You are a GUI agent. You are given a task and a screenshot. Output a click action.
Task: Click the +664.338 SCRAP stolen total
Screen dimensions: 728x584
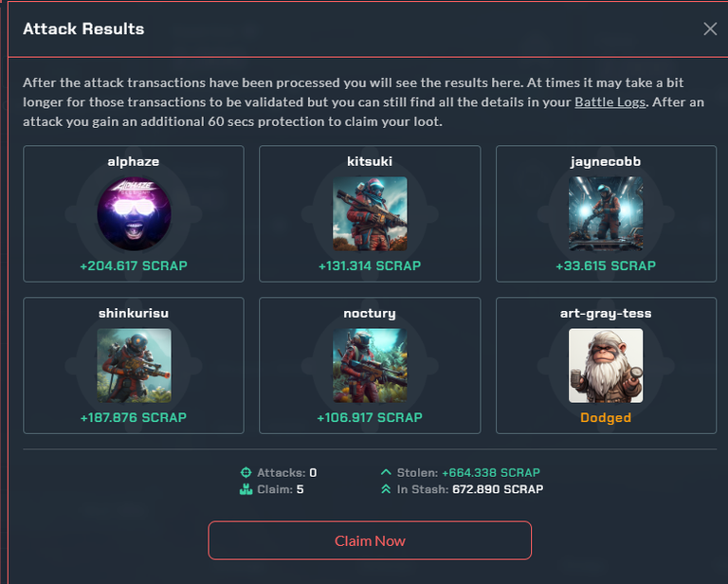[x=491, y=472]
